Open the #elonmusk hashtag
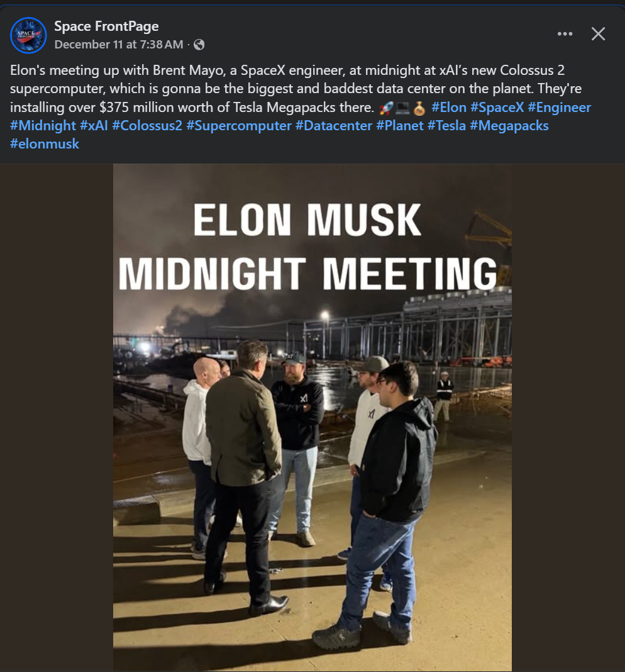Image resolution: width=625 pixels, height=672 pixels. click(x=45, y=144)
